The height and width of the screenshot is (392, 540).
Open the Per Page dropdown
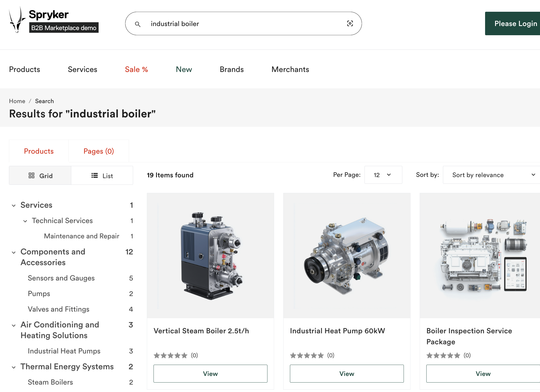383,175
